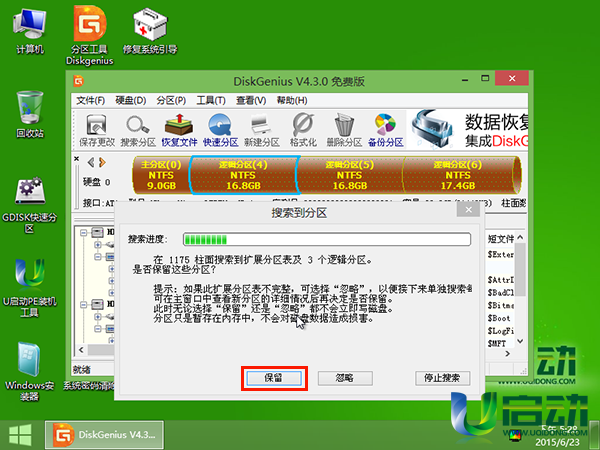Open the 分区工具 Diskgenius desktop icon
Viewport: 600px width, 450px height.
90,36
